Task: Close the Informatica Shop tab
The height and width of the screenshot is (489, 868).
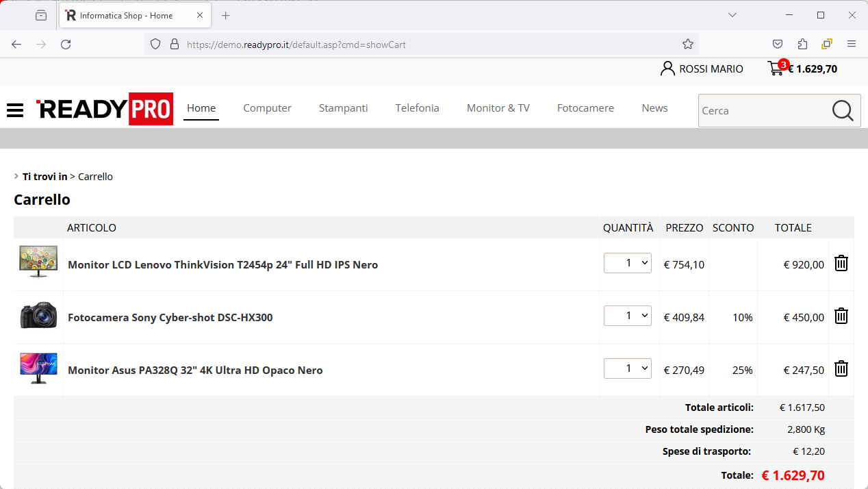Action: point(199,15)
